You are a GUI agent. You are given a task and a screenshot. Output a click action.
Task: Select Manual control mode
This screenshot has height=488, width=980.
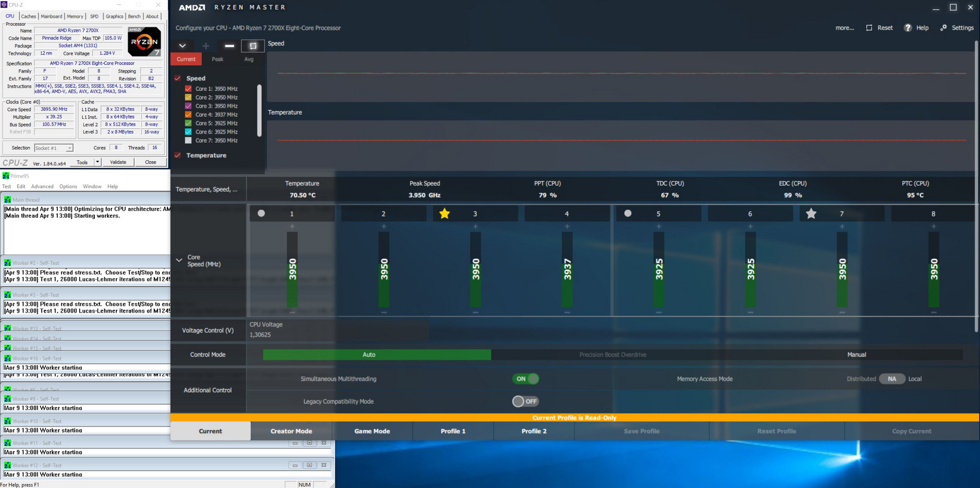(856, 355)
